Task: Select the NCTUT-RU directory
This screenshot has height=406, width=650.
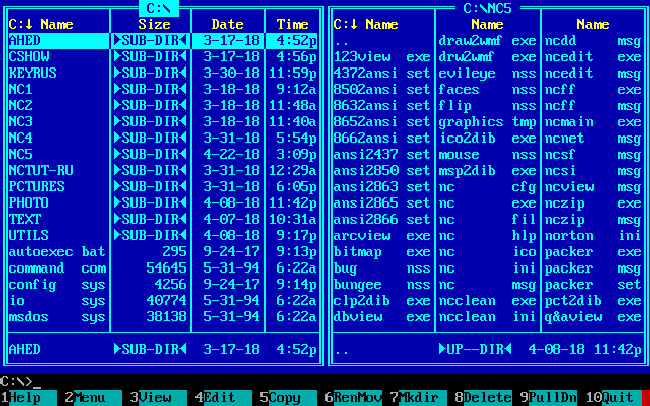Action: pyautogui.click(x=163, y=170)
